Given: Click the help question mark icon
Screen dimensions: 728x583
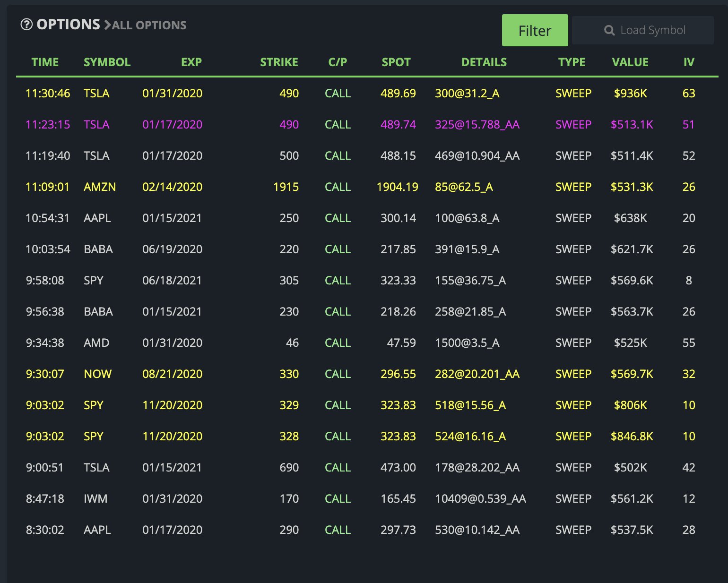Looking at the screenshot, I should [x=26, y=24].
